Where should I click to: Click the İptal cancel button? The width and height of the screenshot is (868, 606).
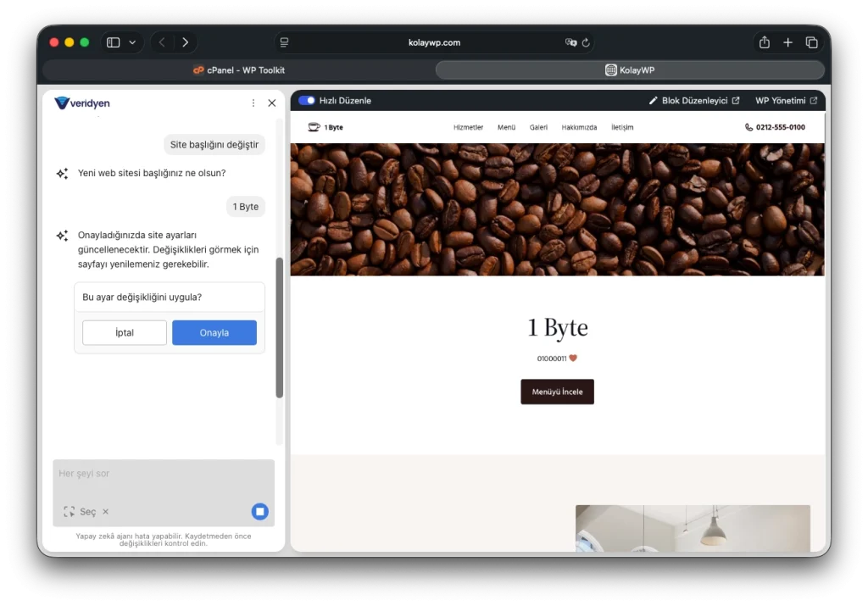pyautogui.click(x=125, y=332)
